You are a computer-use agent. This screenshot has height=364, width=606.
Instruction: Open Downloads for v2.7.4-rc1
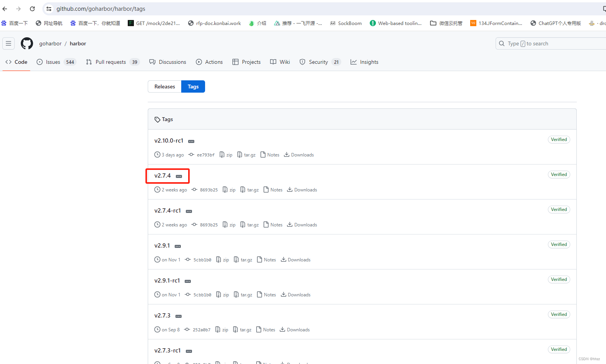tap(302, 225)
